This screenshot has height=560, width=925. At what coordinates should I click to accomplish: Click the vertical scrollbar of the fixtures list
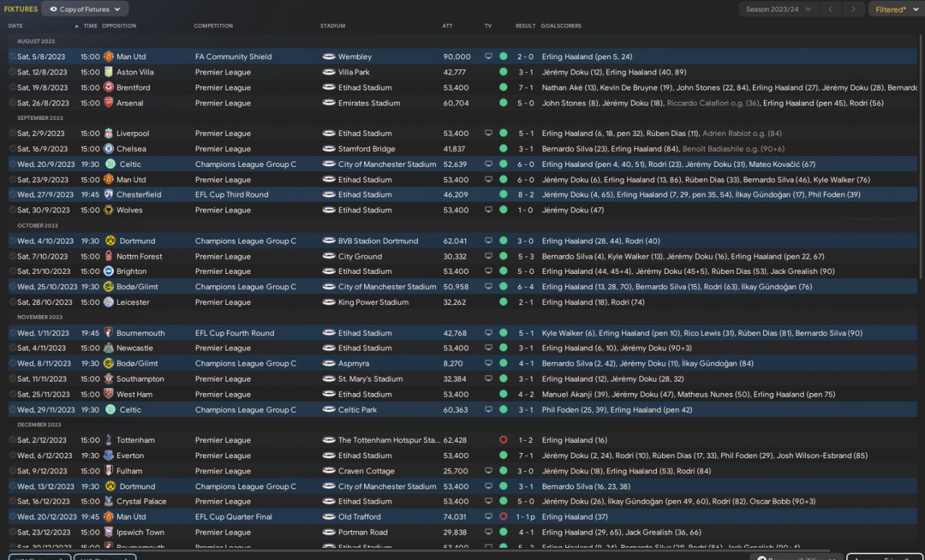click(x=922, y=155)
